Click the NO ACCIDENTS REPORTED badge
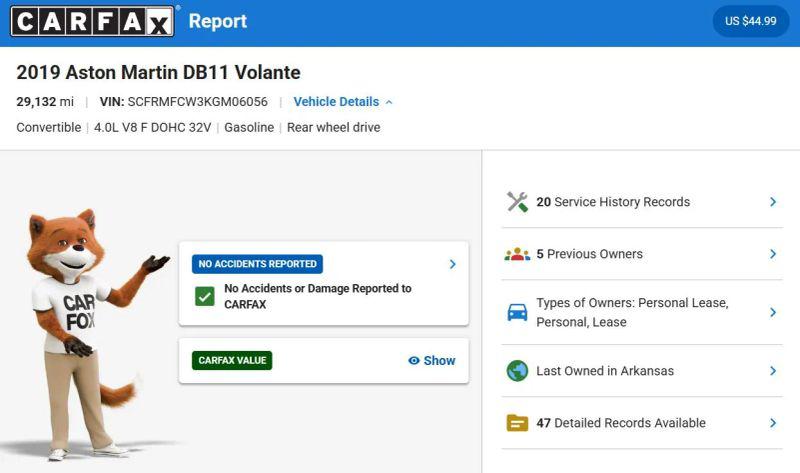800x473 pixels. 257,264
